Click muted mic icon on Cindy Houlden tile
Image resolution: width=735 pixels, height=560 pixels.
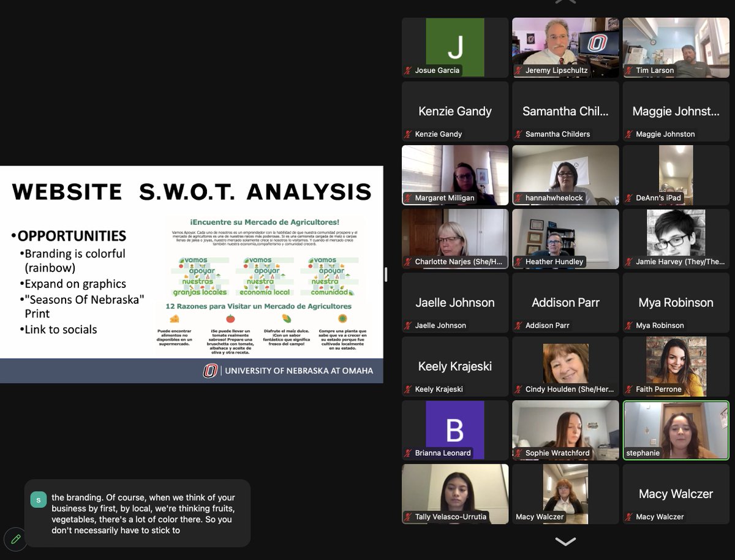click(518, 389)
